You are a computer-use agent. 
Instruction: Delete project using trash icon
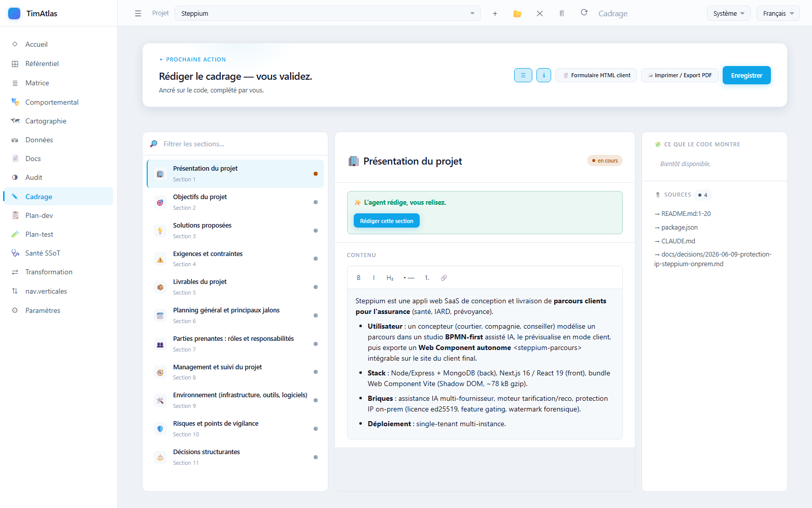pos(562,14)
